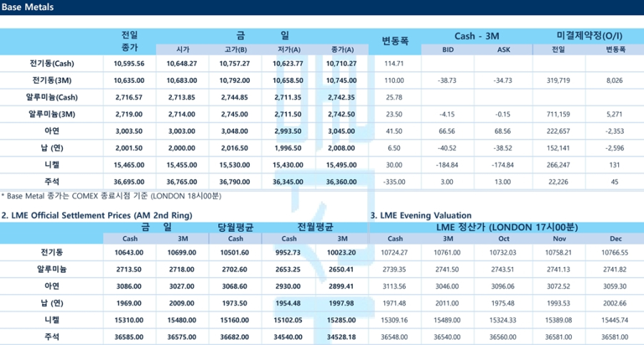Click the '전월평균' column header
Screen dimensions: 644x345
(316, 227)
